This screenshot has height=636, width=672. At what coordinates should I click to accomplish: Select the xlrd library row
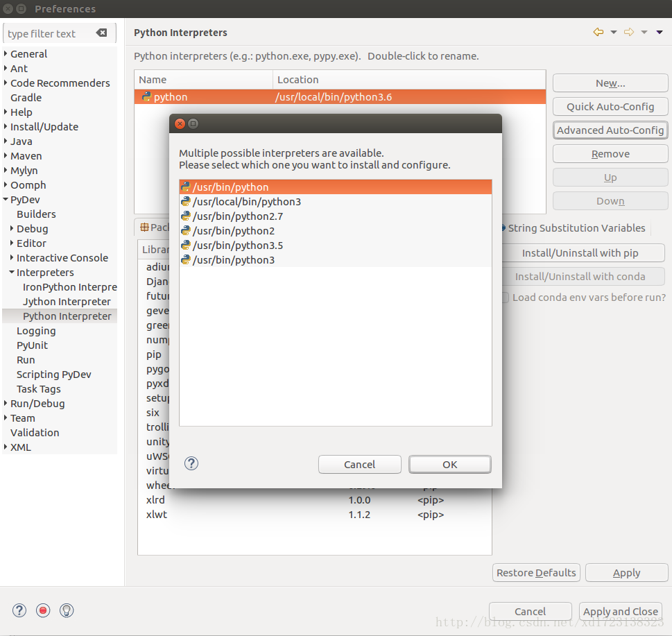(x=315, y=499)
